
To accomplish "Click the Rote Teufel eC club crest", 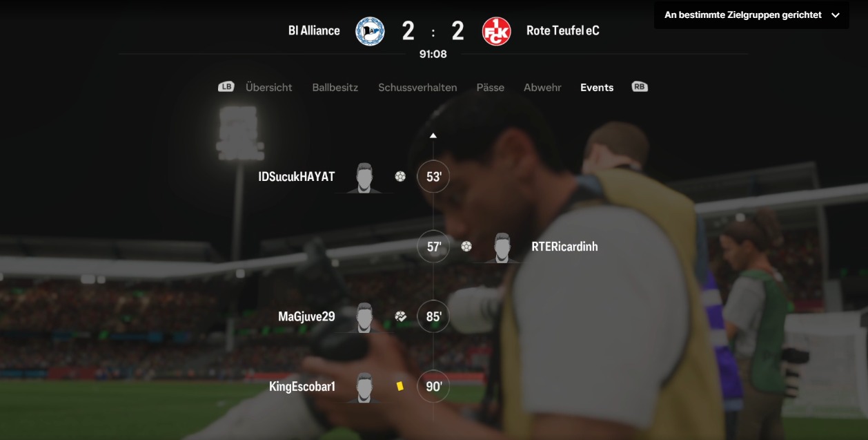I will click(496, 31).
